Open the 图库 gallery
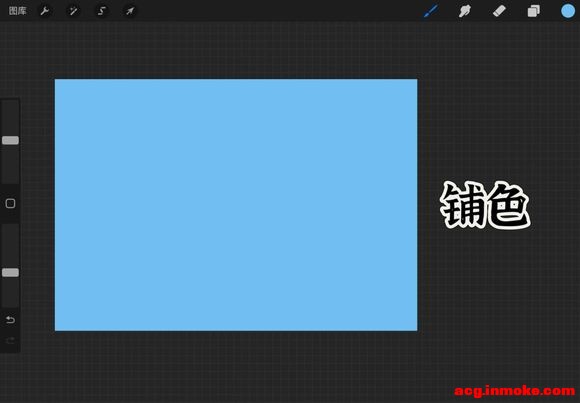580x403 pixels. click(17, 11)
